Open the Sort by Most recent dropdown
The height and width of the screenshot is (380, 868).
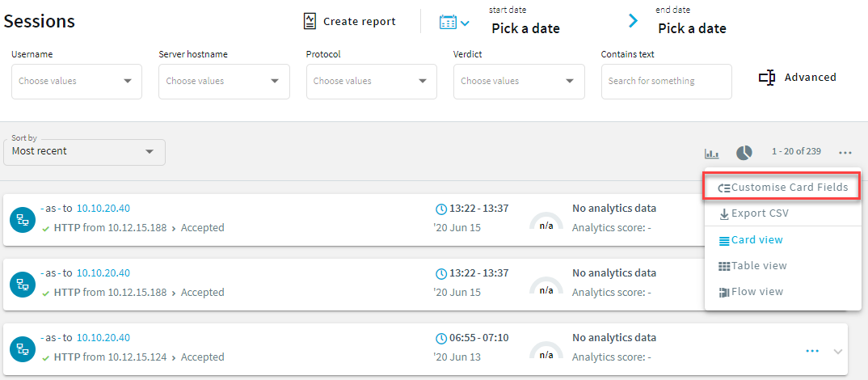tap(84, 152)
